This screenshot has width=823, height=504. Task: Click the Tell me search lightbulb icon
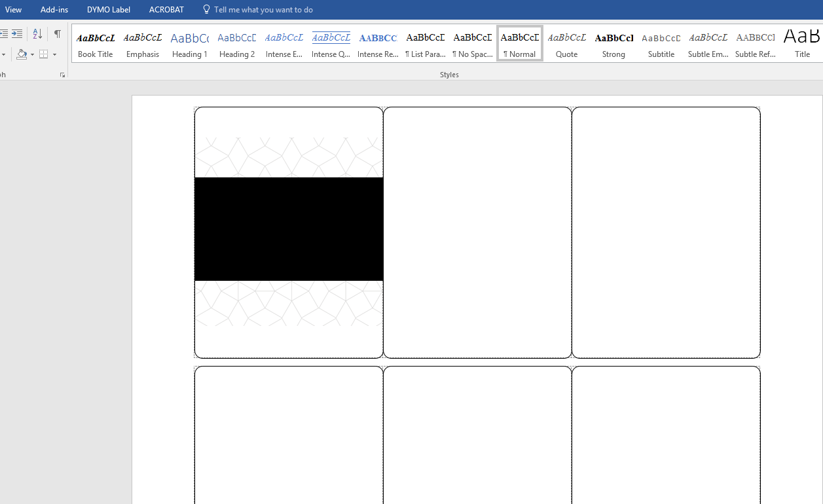(206, 9)
